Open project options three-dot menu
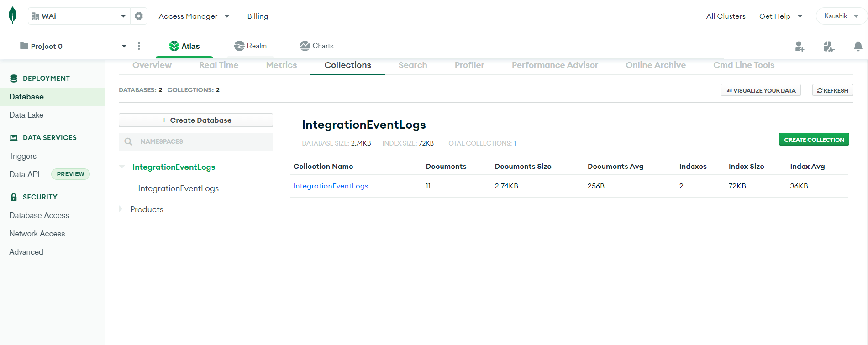868x345 pixels. coord(139,46)
